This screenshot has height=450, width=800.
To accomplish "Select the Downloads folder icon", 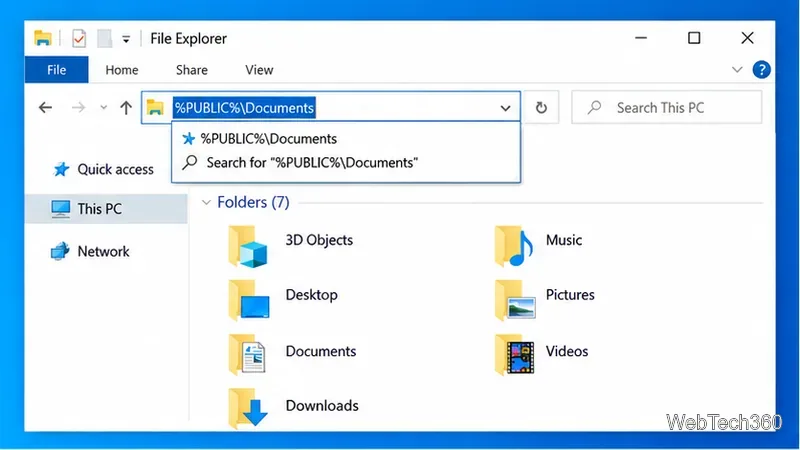I will (x=248, y=409).
